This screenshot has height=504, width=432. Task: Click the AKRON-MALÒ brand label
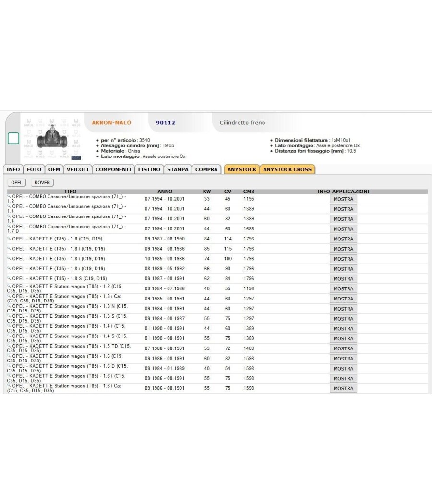click(111, 122)
